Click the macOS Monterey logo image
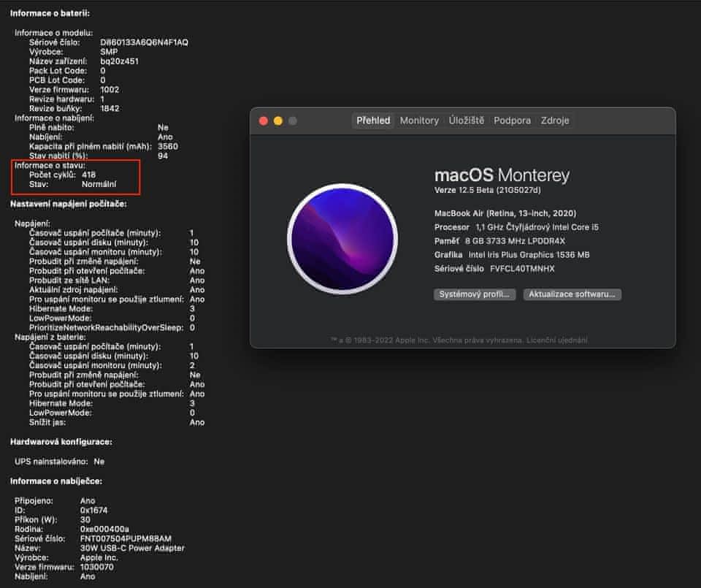Screen dimensions: 701x588 (x=342, y=239)
